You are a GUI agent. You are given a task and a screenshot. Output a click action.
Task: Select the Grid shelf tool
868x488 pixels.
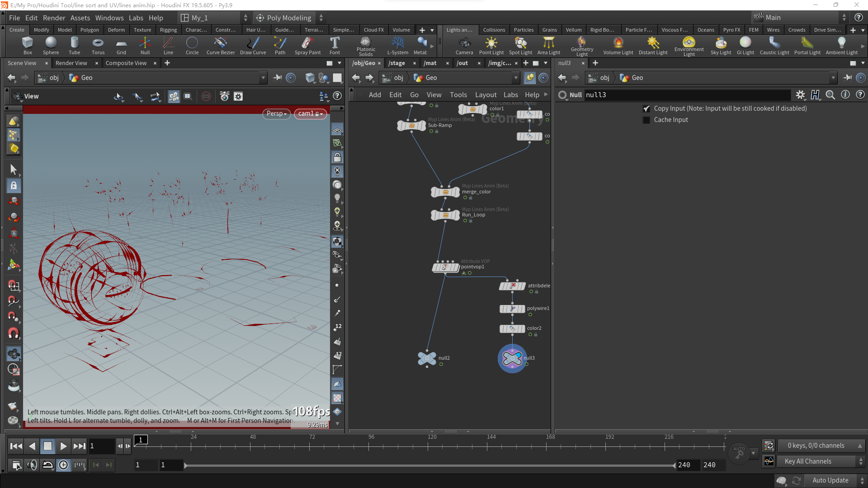coord(121,46)
